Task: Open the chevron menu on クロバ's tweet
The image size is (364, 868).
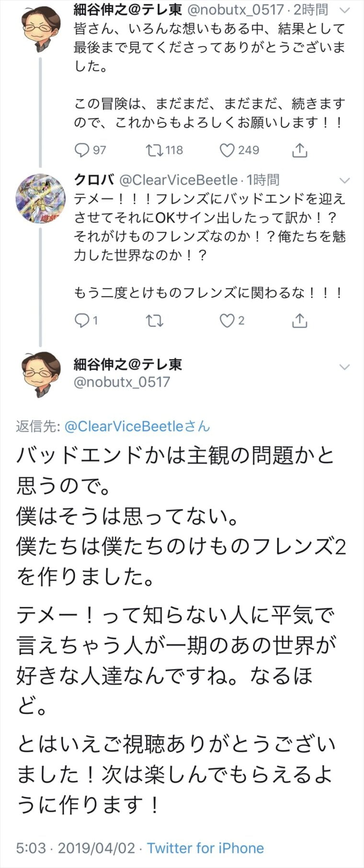Action: 344,180
